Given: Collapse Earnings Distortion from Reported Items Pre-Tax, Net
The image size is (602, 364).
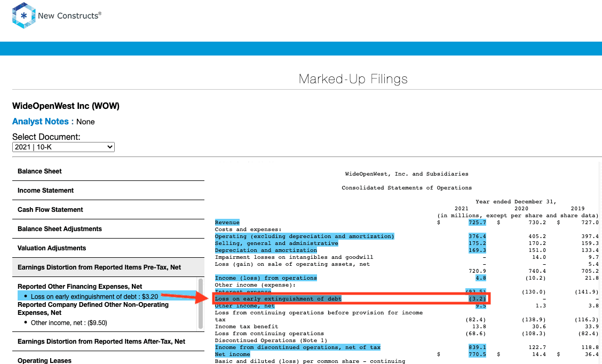Looking at the screenshot, I should 108,267.
